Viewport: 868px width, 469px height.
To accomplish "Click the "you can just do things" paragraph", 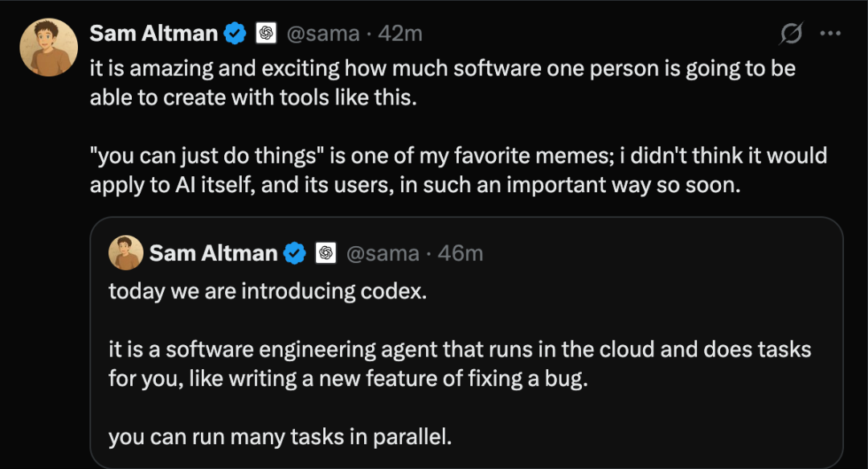I will pos(458,169).
